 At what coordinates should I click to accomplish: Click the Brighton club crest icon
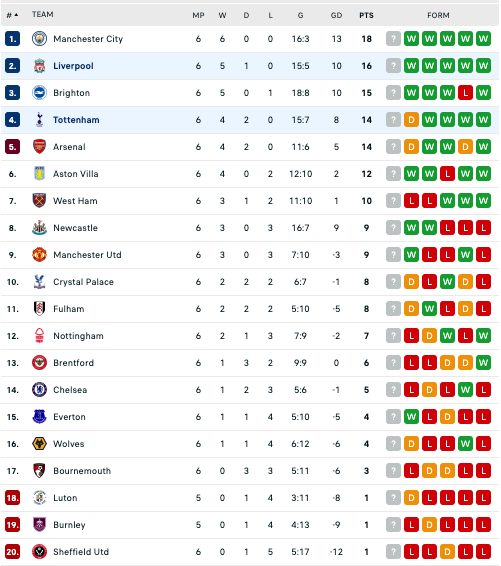pos(39,93)
